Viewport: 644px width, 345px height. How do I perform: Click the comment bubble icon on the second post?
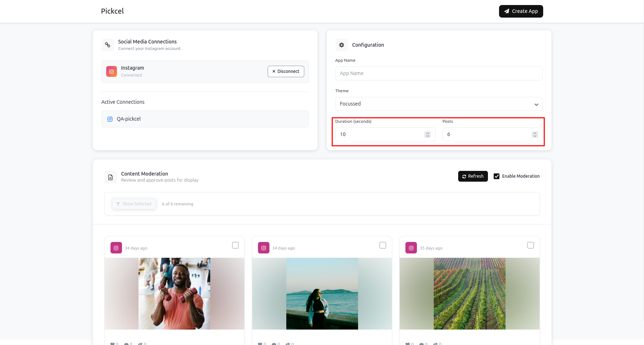274,343
